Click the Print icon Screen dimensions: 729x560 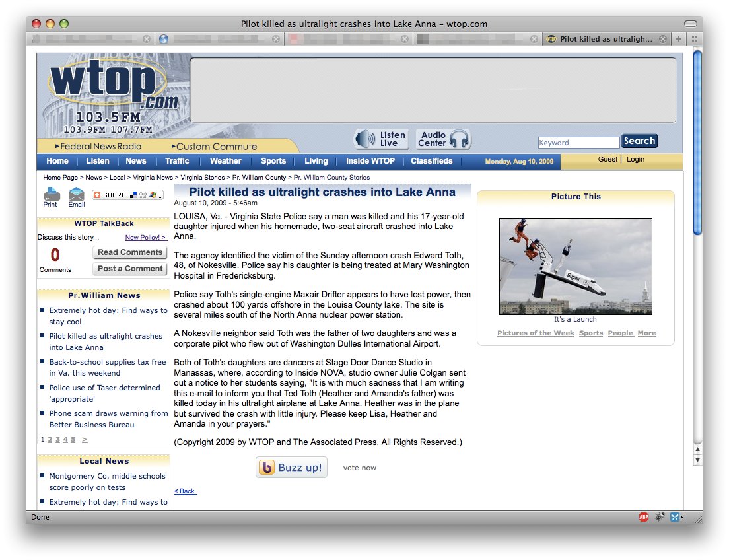(x=52, y=194)
